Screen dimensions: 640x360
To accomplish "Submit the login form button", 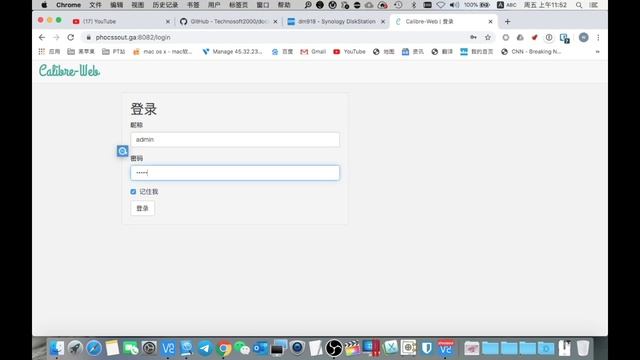I will coord(142,208).
